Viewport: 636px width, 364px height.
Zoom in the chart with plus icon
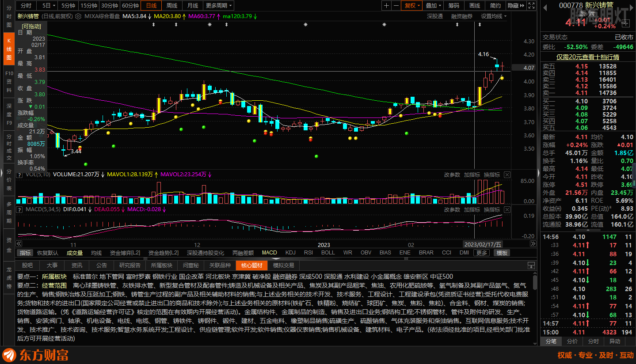coord(387,6)
